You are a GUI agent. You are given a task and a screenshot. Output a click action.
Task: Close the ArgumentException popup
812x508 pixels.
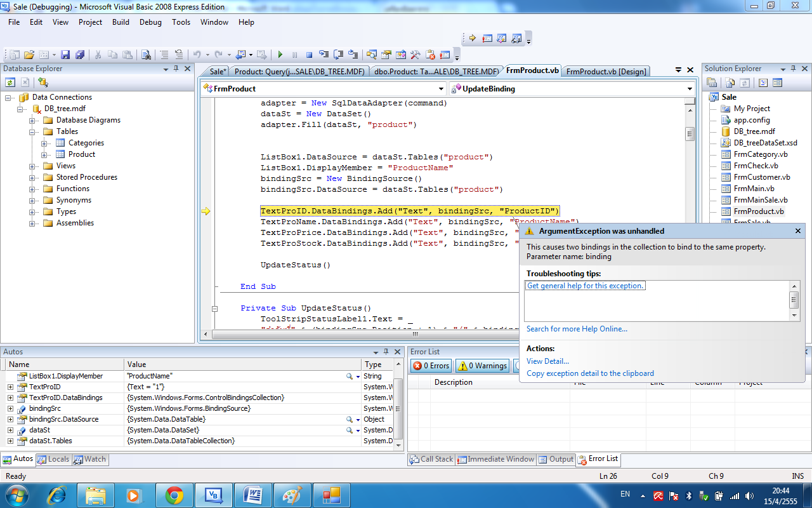point(798,231)
